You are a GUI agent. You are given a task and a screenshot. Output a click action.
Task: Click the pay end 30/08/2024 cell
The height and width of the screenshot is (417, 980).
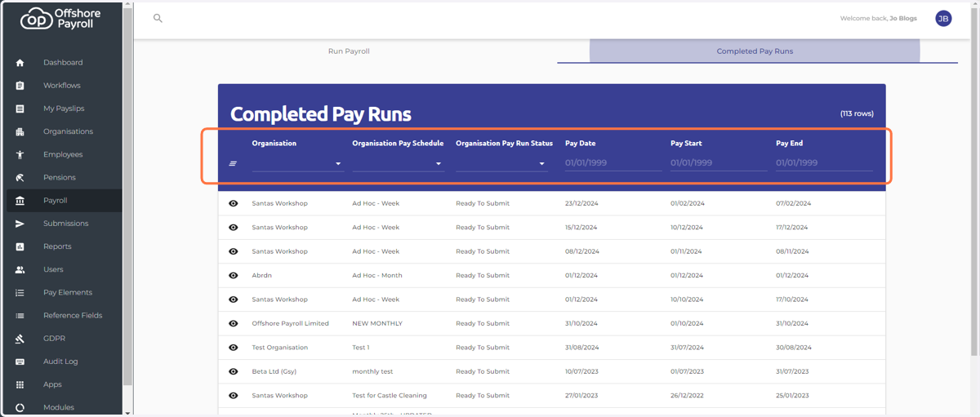pyautogui.click(x=792, y=348)
